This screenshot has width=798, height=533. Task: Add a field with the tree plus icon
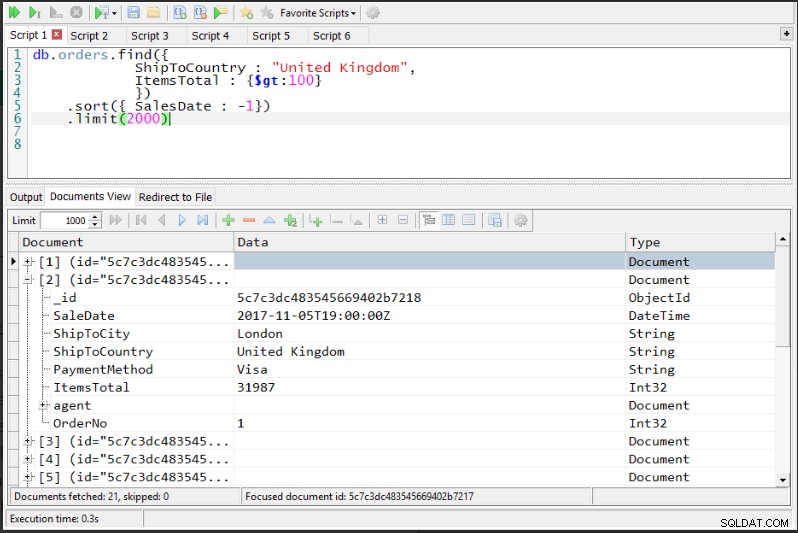tap(316, 220)
